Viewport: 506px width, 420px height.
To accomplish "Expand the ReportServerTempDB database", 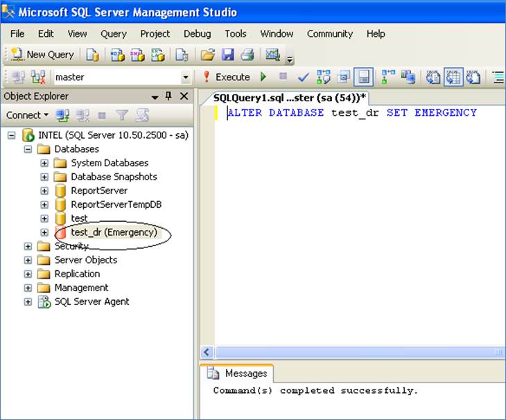I will pos(44,204).
